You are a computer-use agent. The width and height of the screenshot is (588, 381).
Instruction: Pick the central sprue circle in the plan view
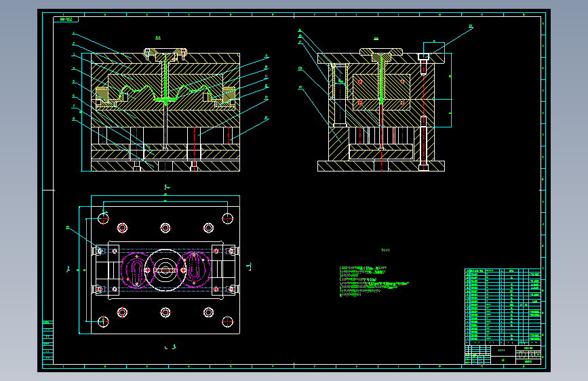point(165,270)
